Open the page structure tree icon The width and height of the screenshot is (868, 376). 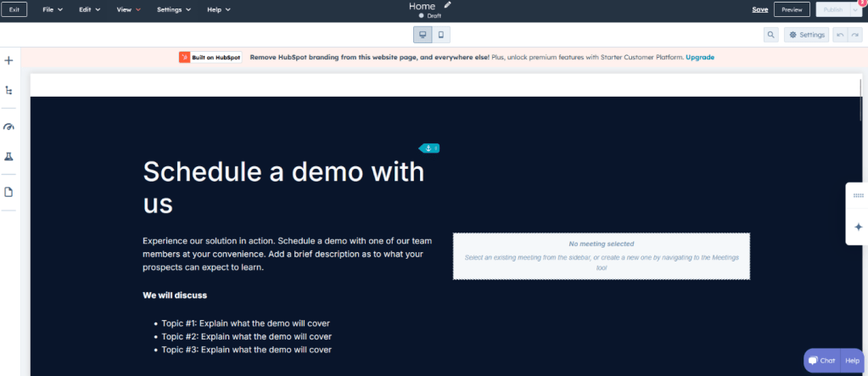pyautogui.click(x=8, y=90)
